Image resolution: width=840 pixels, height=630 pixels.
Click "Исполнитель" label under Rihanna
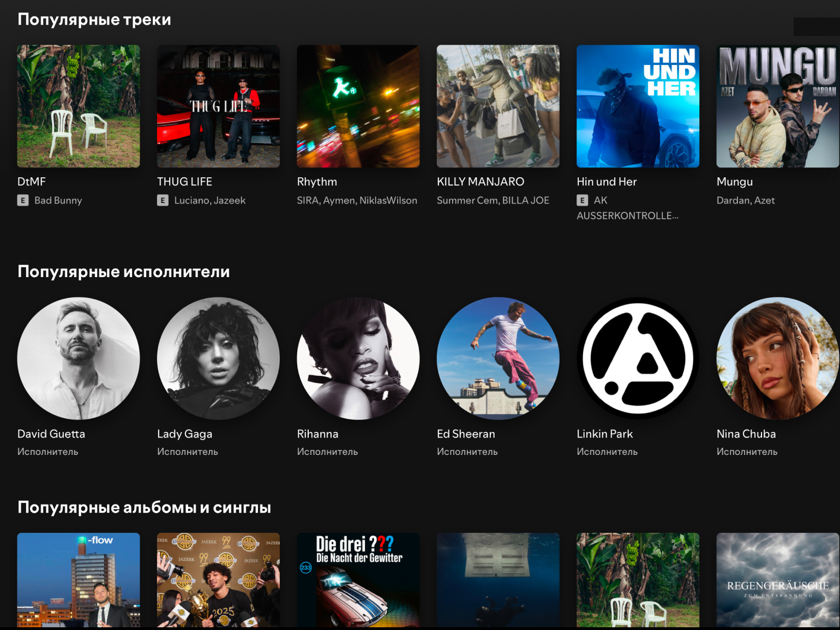pyautogui.click(x=328, y=452)
